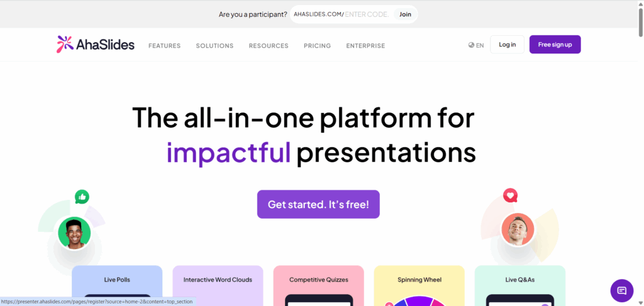Click the red heart reaction icon
This screenshot has height=306, width=644.
tap(510, 195)
